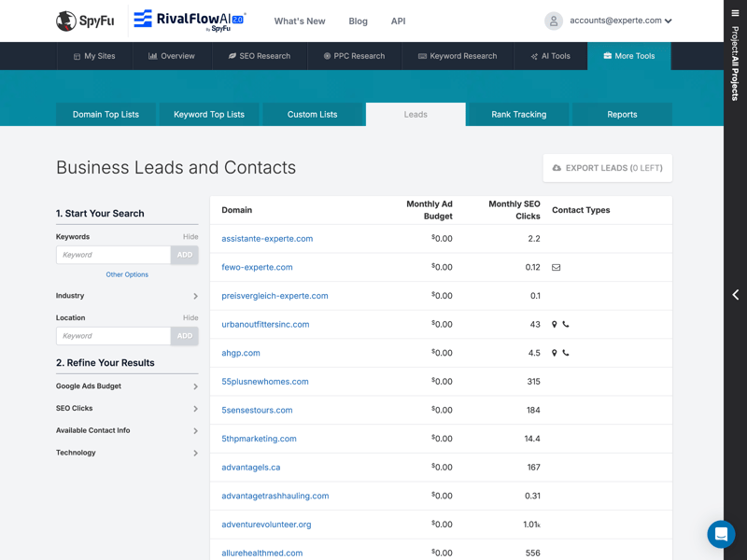Image resolution: width=747 pixels, height=560 pixels.
Task: Open the hamburger menu in right sidebar
Action: point(735,13)
